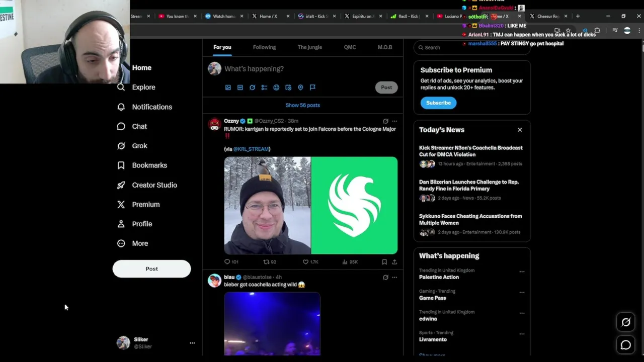
Task: Click the flag icon in composer
Action: [312, 87]
